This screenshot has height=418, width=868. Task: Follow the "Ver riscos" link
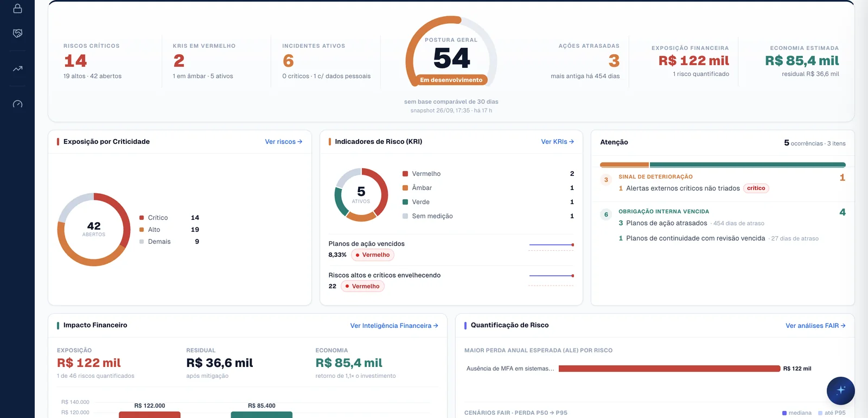[283, 142]
